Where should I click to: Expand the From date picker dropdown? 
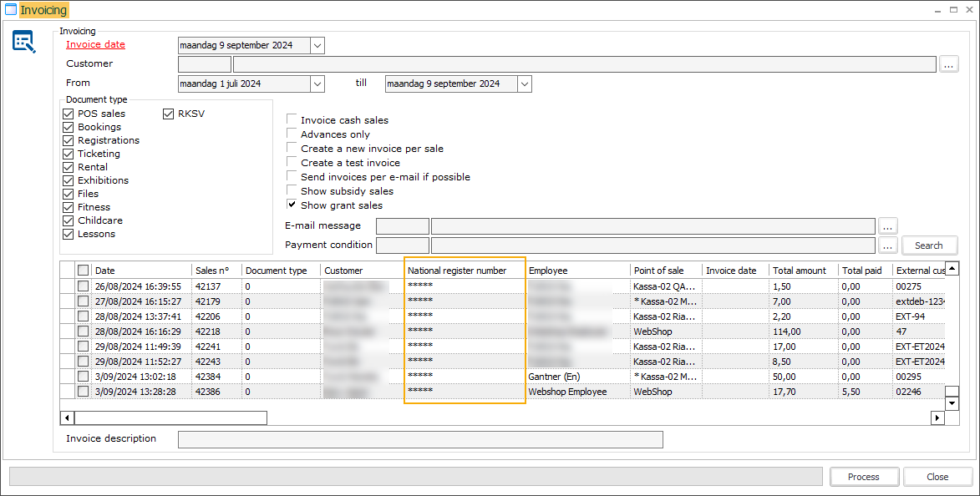point(317,84)
